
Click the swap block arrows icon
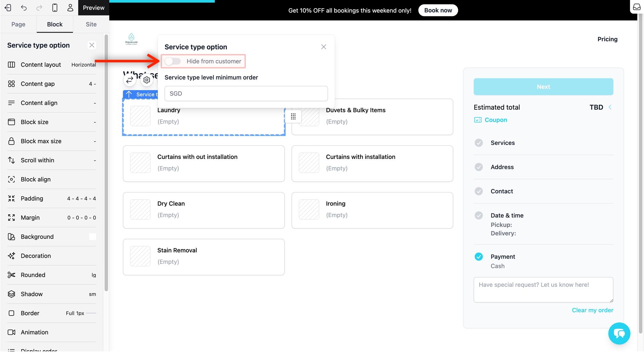[130, 80]
